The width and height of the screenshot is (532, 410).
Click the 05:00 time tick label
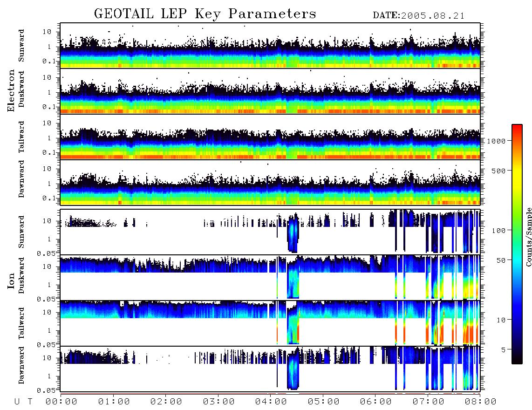(324, 402)
